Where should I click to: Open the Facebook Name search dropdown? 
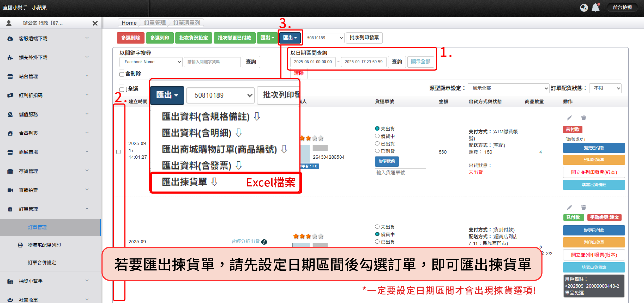tap(151, 62)
